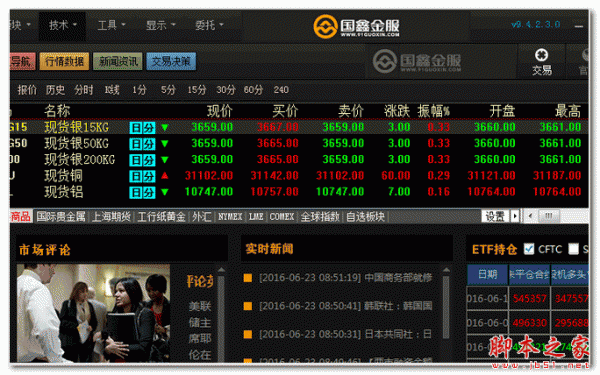The image size is (600, 375).
Task: Tick the empty checkbox right of CFTC
Action: click(x=573, y=249)
